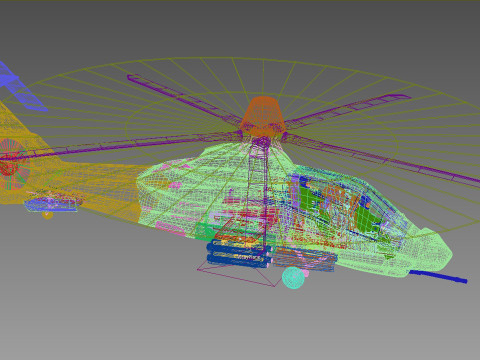The image size is (480, 360).
Task: Select the dark blue rocket pod cylinders
Action: (x=239, y=254)
